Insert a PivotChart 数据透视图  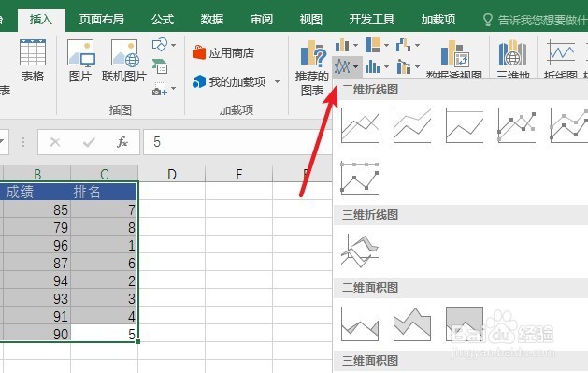[x=454, y=58]
